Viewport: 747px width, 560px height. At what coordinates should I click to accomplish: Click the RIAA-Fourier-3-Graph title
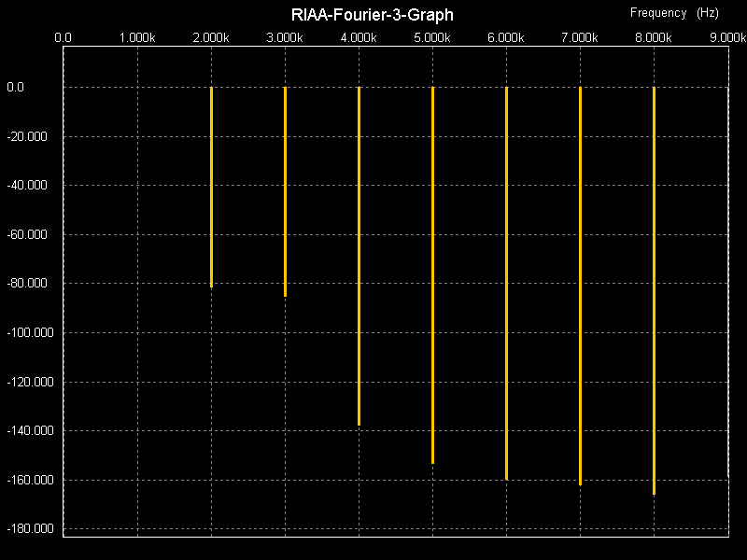coord(372,15)
